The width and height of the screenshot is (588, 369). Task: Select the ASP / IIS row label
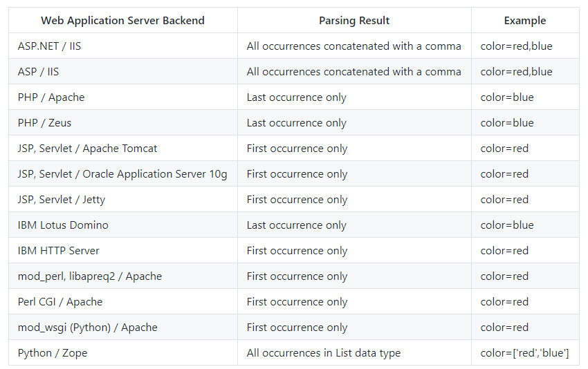[x=122, y=72]
